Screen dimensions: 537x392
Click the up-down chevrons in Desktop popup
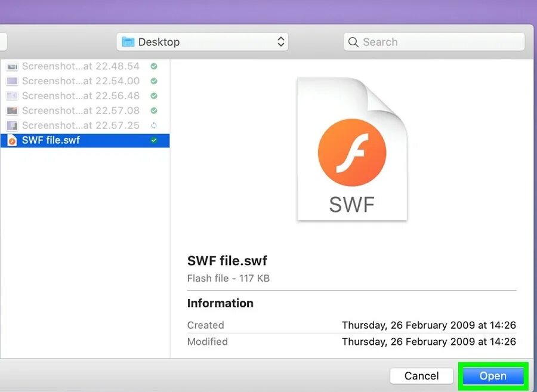(x=281, y=42)
